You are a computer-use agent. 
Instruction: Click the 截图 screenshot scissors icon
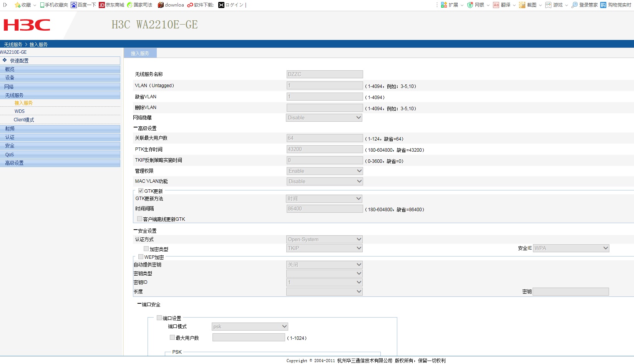pyautogui.click(x=522, y=5)
